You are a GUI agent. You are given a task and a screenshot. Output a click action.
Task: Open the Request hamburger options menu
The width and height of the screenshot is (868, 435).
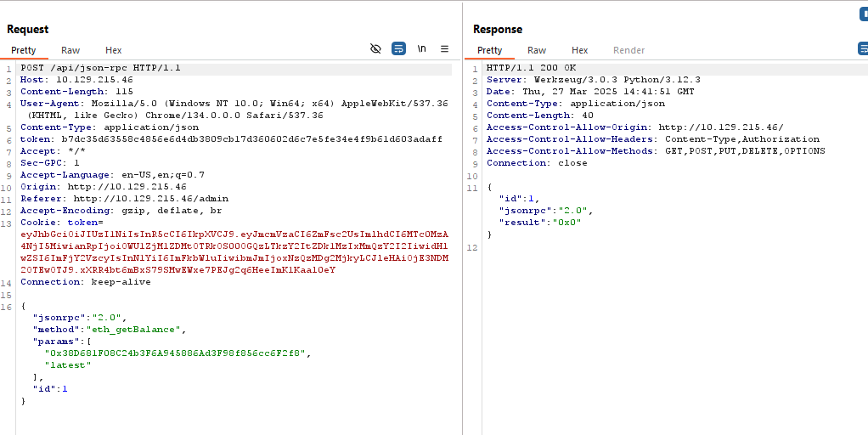tap(444, 49)
